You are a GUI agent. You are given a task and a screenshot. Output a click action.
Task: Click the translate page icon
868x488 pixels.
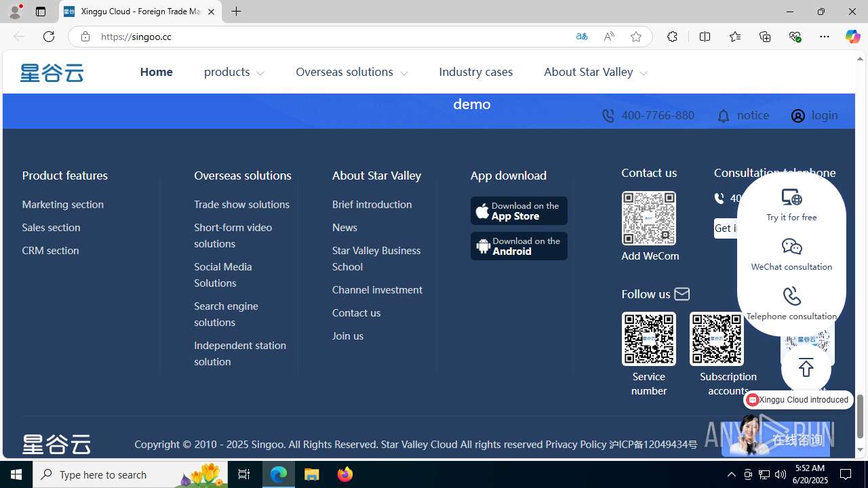pyautogui.click(x=581, y=37)
